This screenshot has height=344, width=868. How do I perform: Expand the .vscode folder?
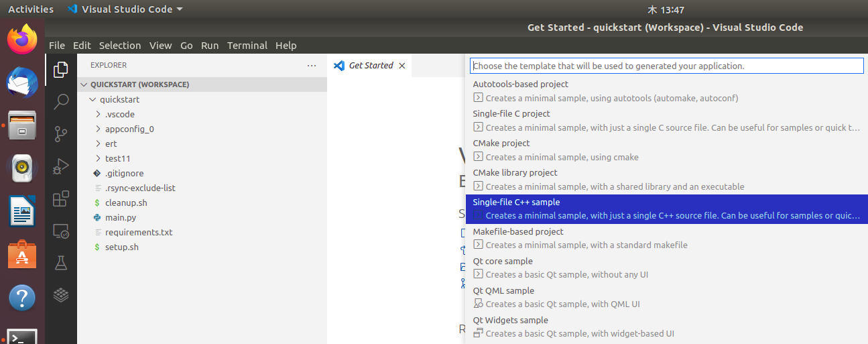[202, 114]
